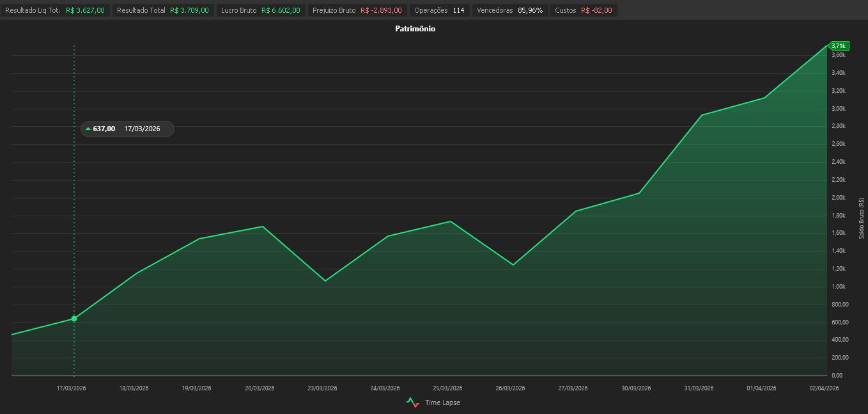Click the Prejuízo Bruto R$ -2.893,00 stat
868x414 pixels.
(x=357, y=10)
